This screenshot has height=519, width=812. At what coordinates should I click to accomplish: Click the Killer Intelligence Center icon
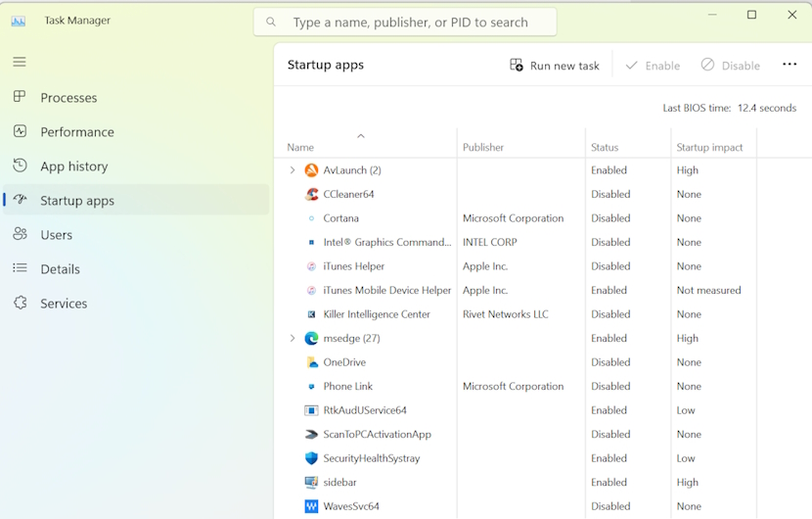point(311,314)
